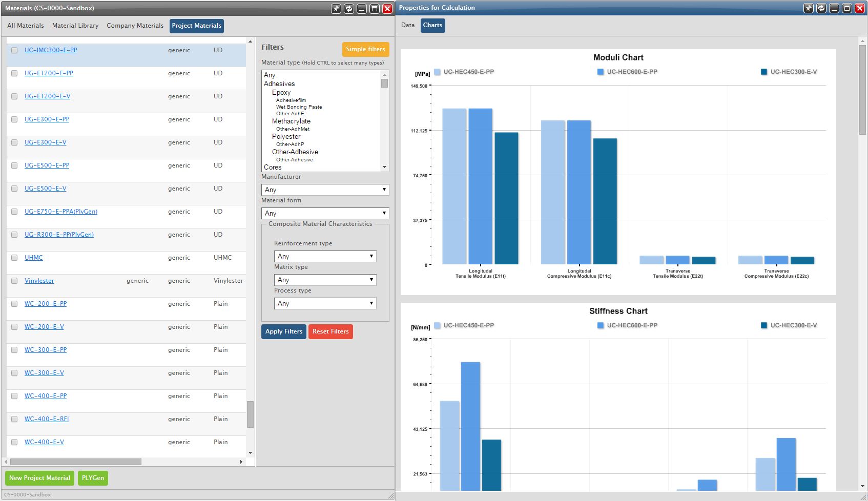Select 'Methacrylate' in the Material type list
Viewport: 868px width, 501px height.
point(291,121)
